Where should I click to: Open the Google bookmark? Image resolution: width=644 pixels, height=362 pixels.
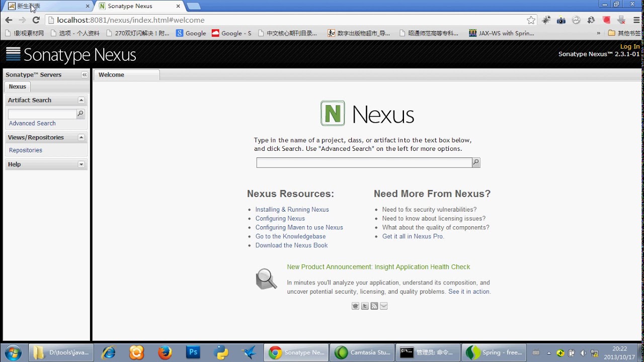click(x=191, y=33)
